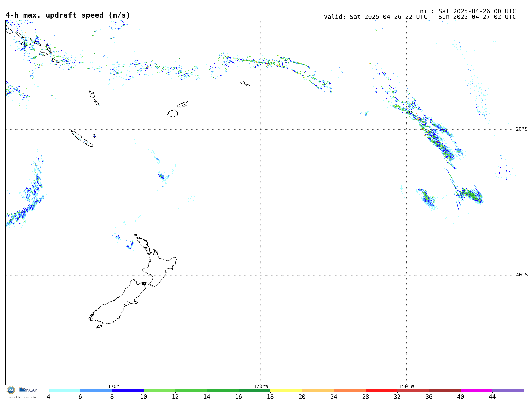532x400 pixels.
Task: Pick the orange 24–28 colorbar swatch
Action: (x=350, y=390)
